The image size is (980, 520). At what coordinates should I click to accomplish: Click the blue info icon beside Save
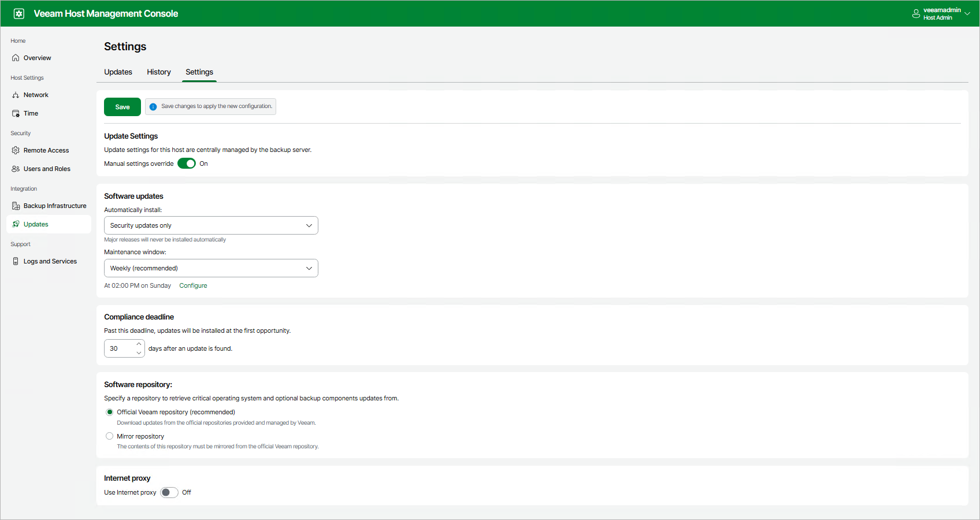pos(153,106)
